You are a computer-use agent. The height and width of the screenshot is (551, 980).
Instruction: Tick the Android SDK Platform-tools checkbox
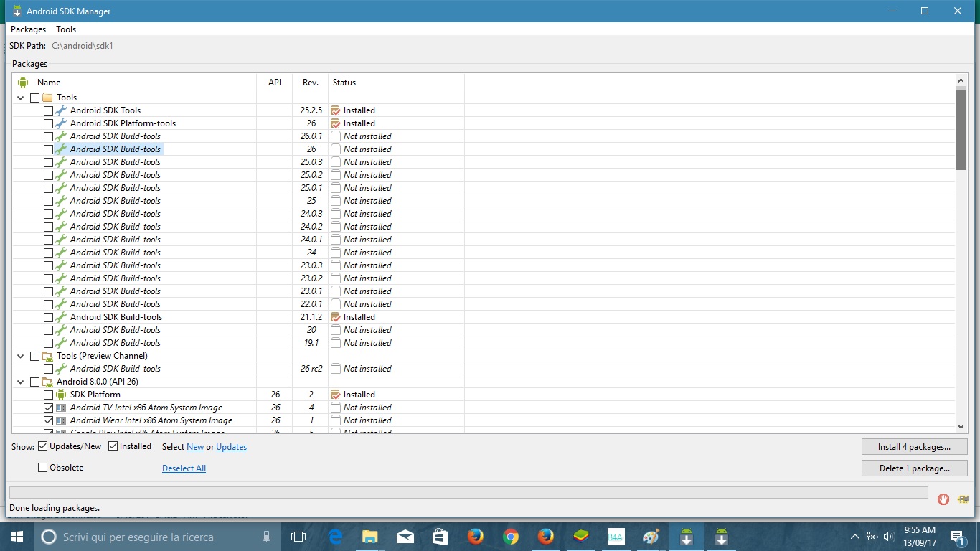48,123
